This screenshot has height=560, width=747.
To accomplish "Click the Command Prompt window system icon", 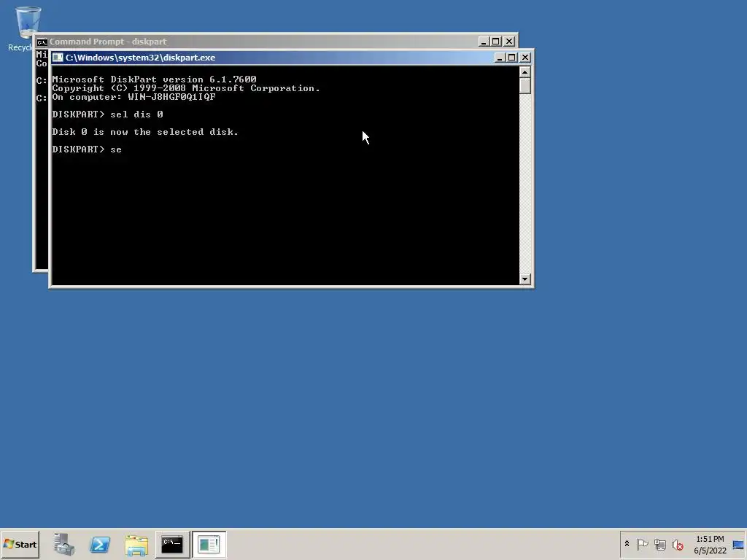I will tap(42, 42).
